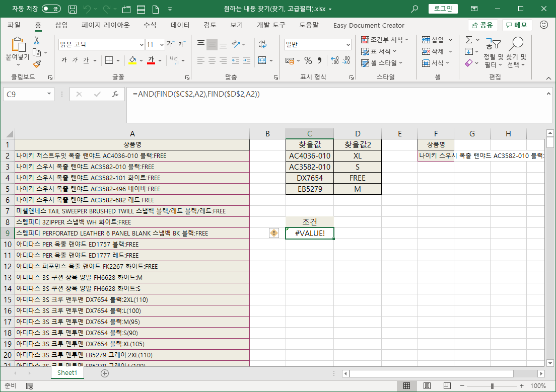Switch to the 데이터 tab

tap(180, 25)
